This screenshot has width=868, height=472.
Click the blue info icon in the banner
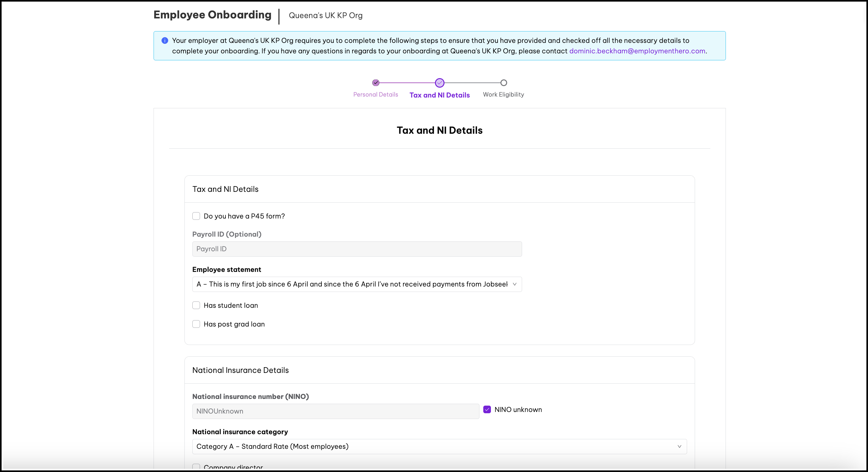pyautogui.click(x=165, y=41)
